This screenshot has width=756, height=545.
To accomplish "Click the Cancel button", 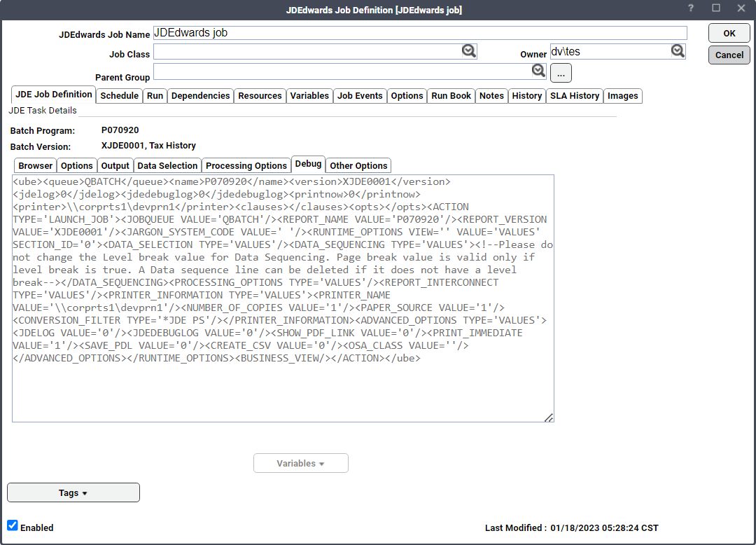I will [x=729, y=55].
